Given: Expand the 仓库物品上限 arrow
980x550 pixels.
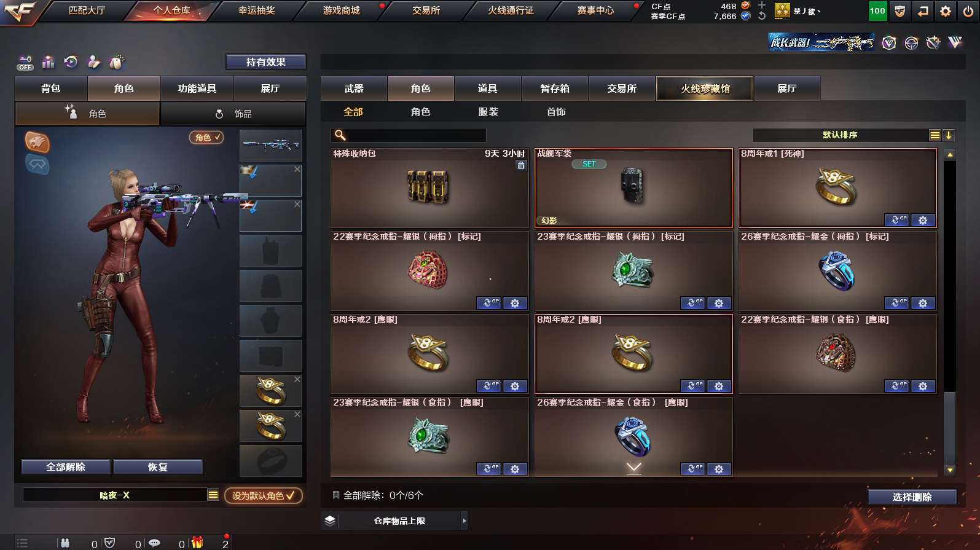Looking at the screenshot, I should click(x=465, y=521).
